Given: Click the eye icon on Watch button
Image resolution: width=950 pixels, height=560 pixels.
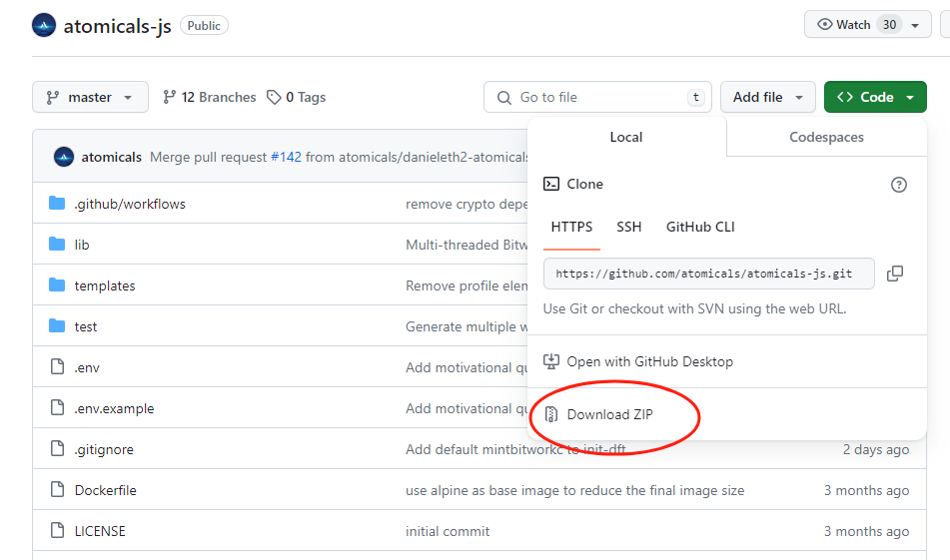Looking at the screenshot, I should (x=824, y=24).
